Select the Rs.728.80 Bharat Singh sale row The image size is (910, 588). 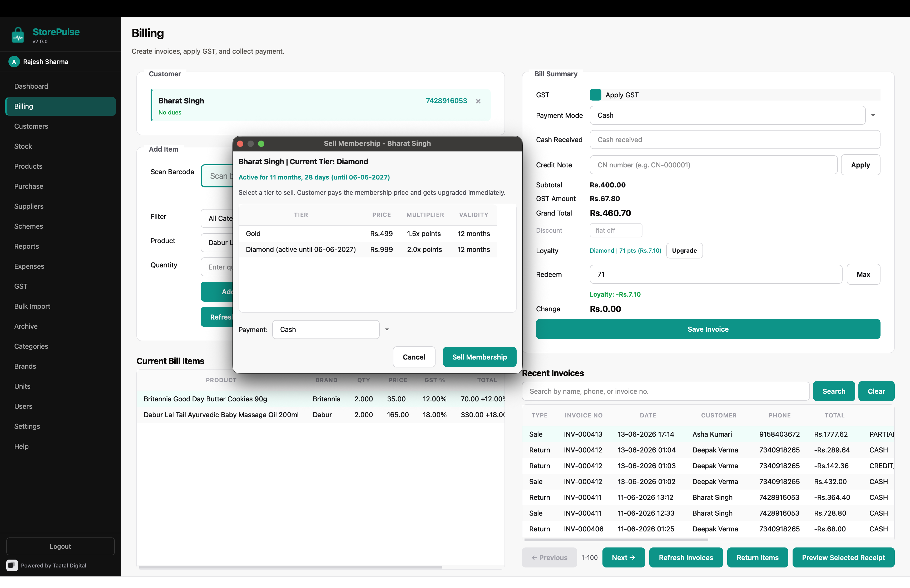pos(708,514)
